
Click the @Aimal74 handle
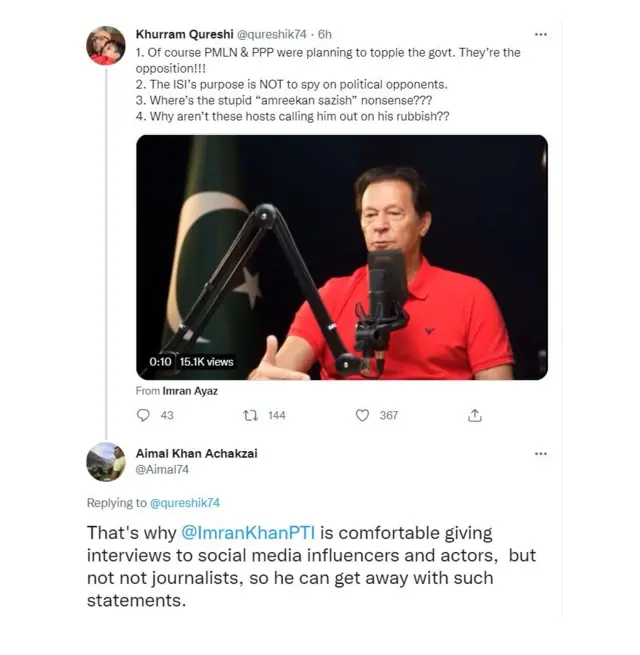point(162,468)
